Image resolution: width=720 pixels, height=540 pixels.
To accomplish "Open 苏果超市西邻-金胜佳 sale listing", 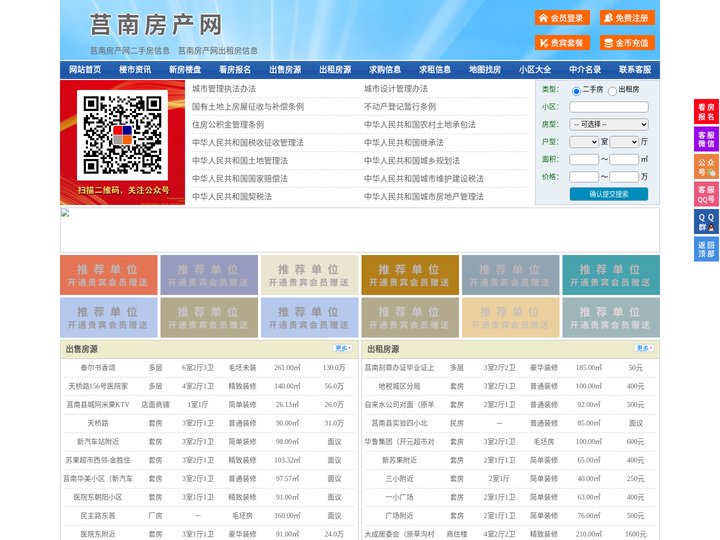I will tap(98, 460).
